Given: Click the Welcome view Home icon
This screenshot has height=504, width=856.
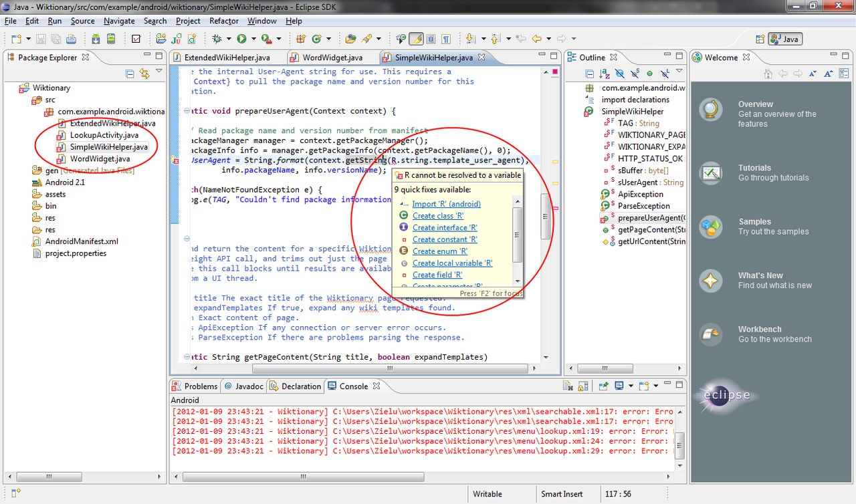Looking at the screenshot, I should tap(768, 74).
